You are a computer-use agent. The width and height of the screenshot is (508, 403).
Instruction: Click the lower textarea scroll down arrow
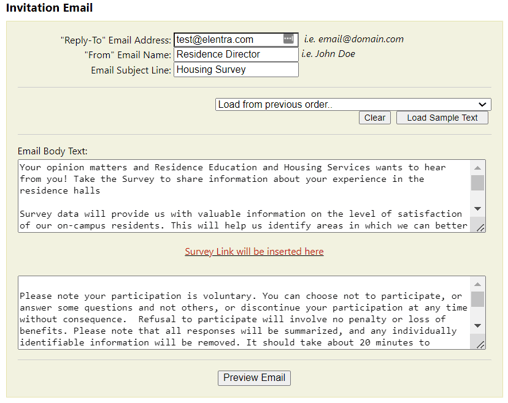(478, 325)
